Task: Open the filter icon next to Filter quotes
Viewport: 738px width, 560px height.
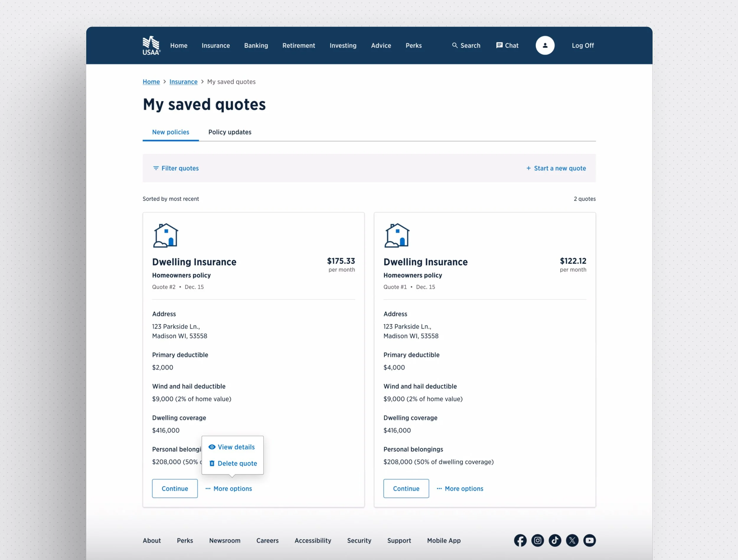Action: 156,168
